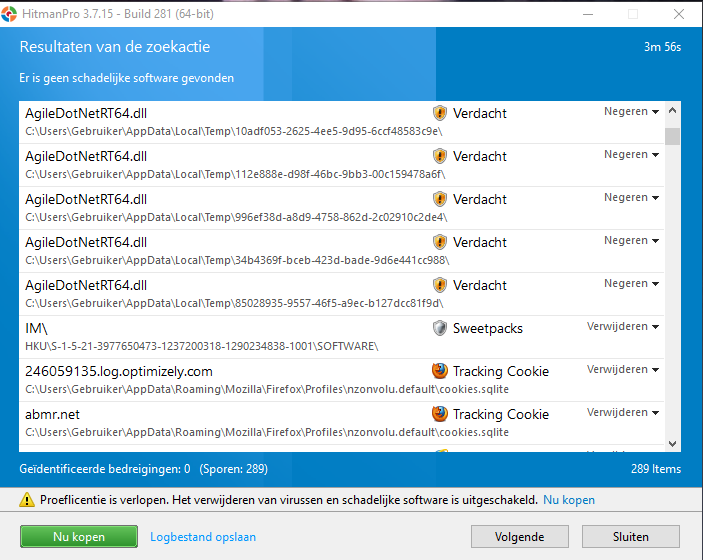Click the HitmanPro logo in title bar
Image resolution: width=703 pixels, height=560 pixels.
tap(9, 14)
